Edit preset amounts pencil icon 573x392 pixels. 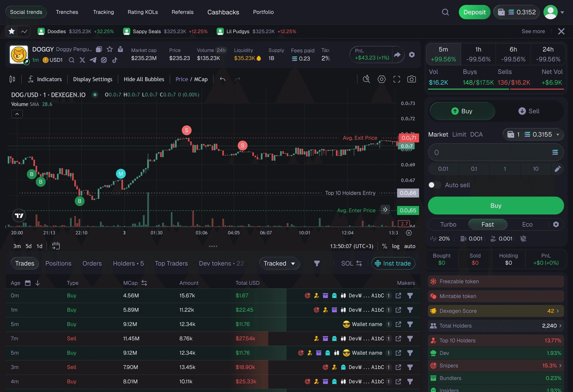click(558, 169)
